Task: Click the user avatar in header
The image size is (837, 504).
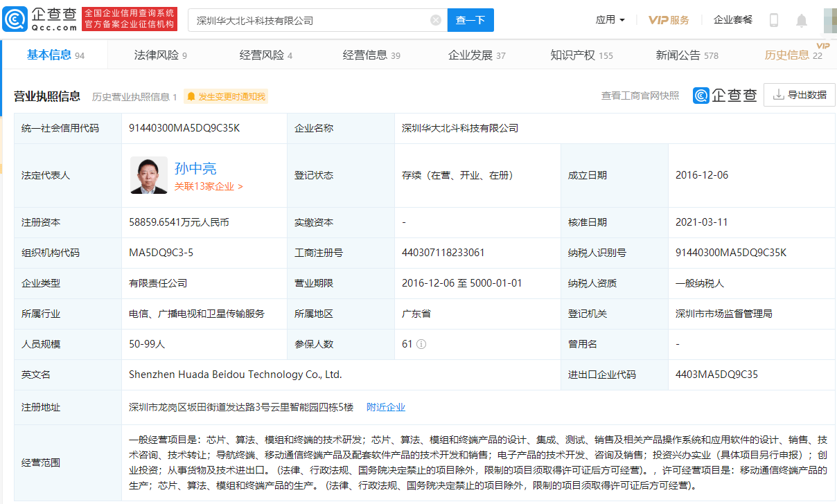Action: 830,20
